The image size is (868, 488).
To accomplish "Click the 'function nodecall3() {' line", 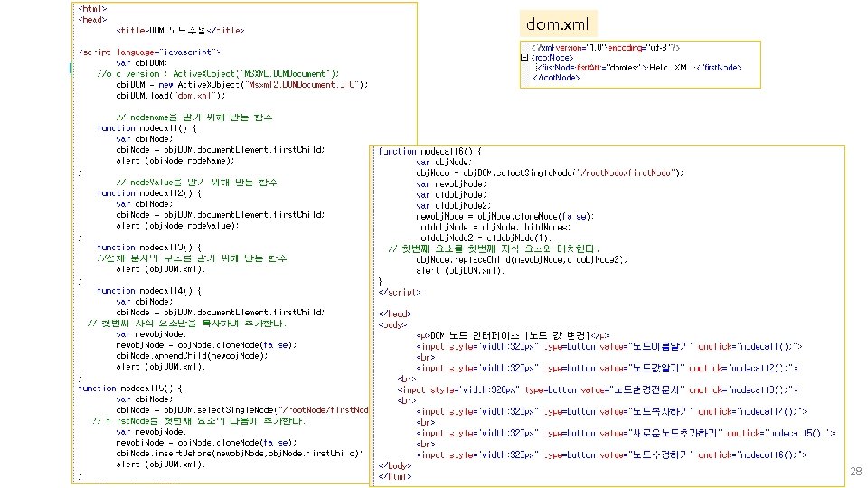I will (x=149, y=248).
